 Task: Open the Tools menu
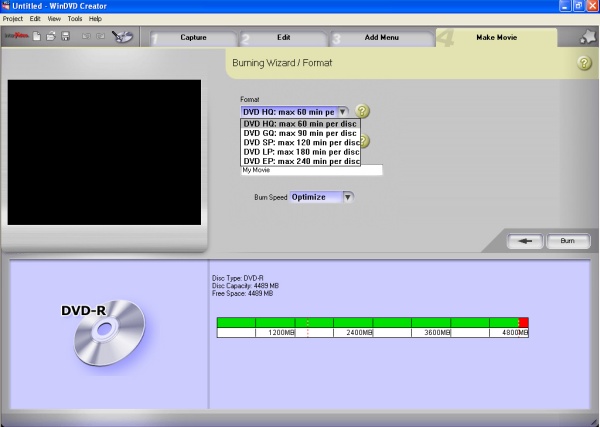(75, 19)
